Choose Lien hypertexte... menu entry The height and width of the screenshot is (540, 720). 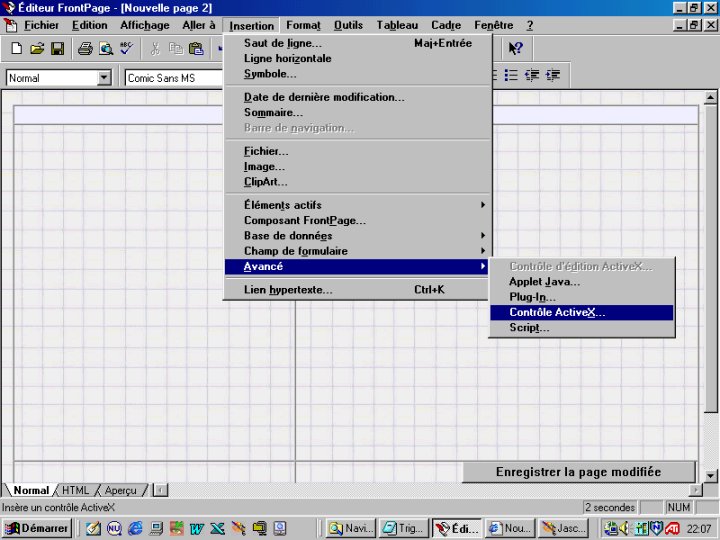(x=357, y=290)
